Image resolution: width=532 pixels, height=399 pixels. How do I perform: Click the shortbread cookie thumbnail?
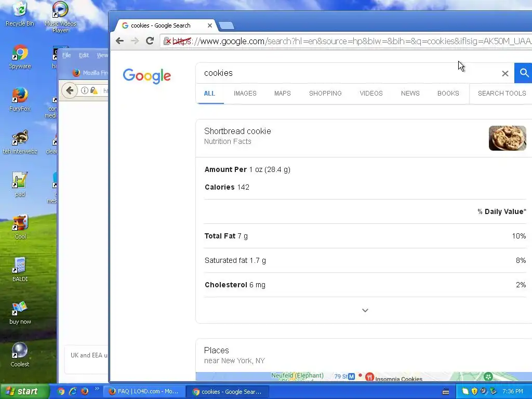[x=507, y=138]
